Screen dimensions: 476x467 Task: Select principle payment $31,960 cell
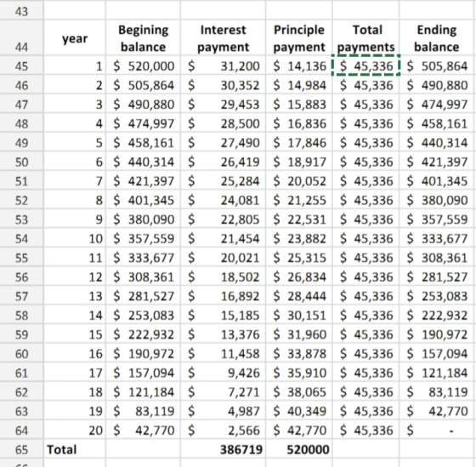click(x=299, y=334)
